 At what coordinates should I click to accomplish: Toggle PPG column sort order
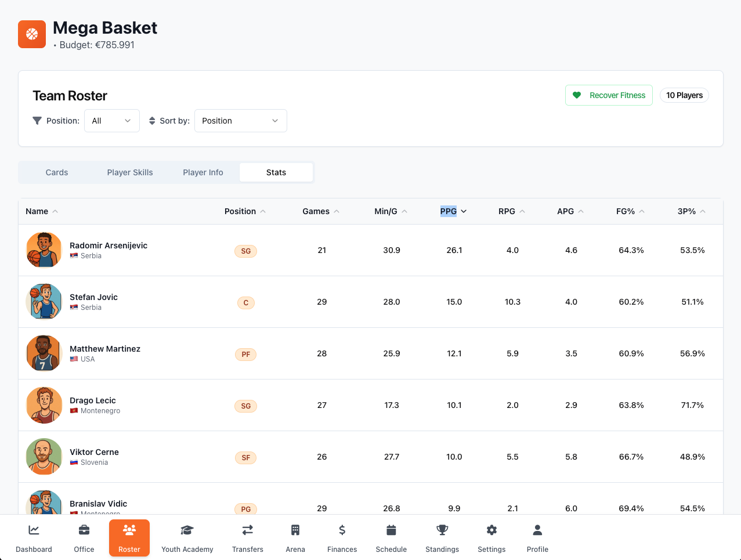tap(454, 211)
